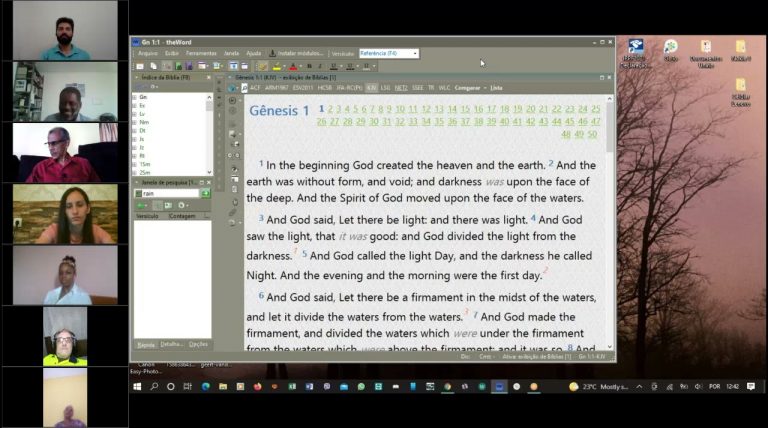Image resolution: width=768 pixels, height=428 pixels.
Task: Click the note editor icon in toolbar
Action: click(263, 66)
